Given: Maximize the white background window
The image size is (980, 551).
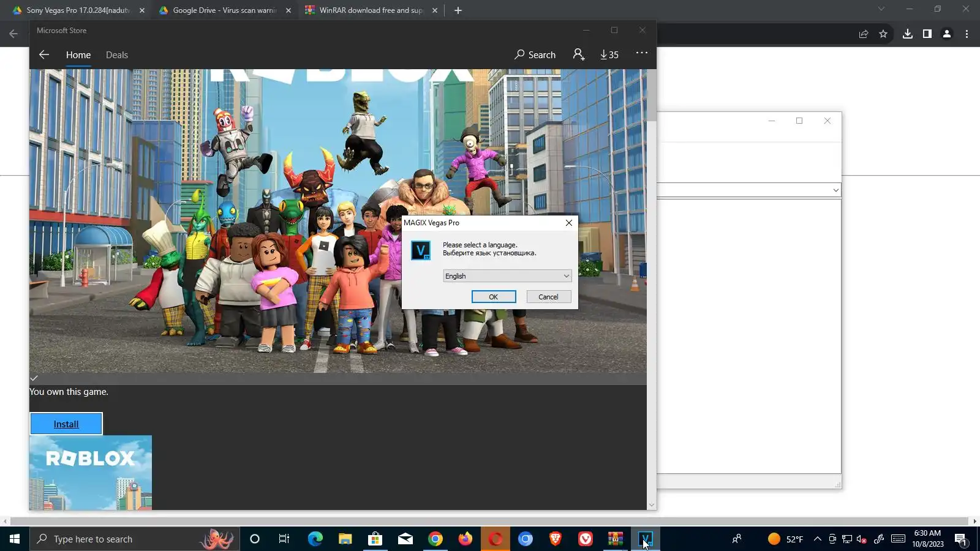Looking at the screenshot, I should [799, 121].
